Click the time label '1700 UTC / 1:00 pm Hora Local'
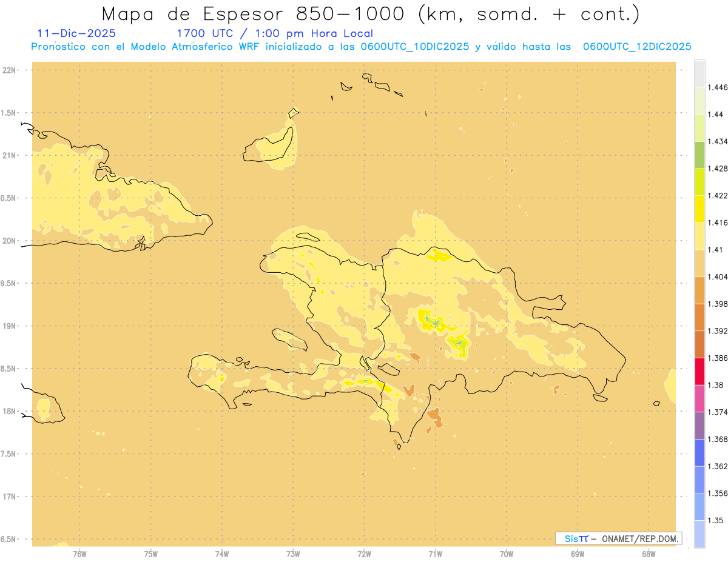The height and width of the screenshot is (562, 728). point(275,33)
